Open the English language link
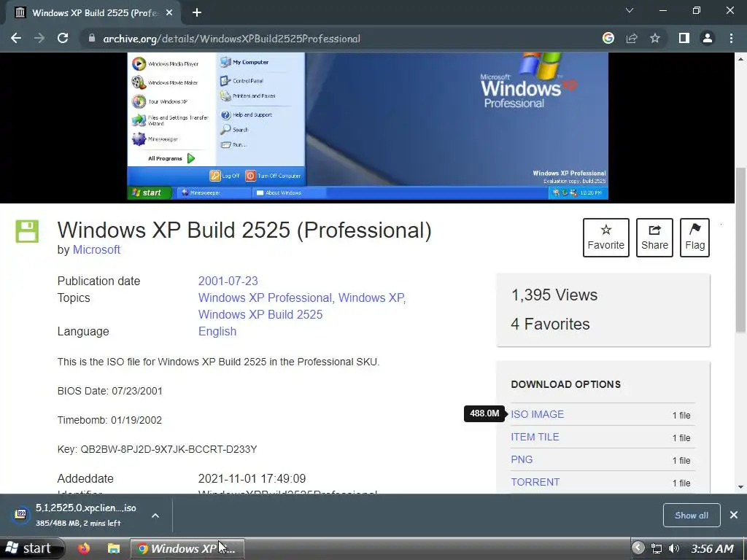 coord(217,332)
